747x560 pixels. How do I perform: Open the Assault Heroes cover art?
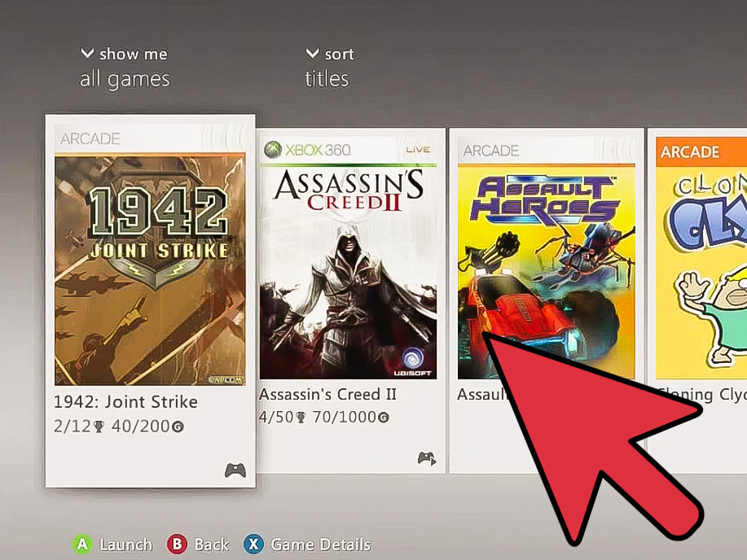[546, 271]
